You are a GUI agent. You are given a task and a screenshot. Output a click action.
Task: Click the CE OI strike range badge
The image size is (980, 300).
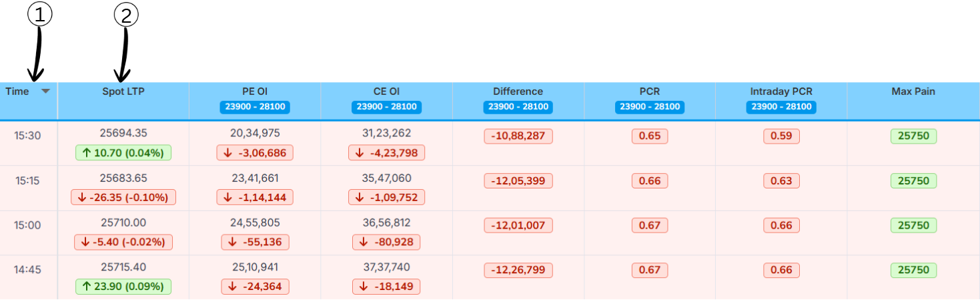pos(386,107)
